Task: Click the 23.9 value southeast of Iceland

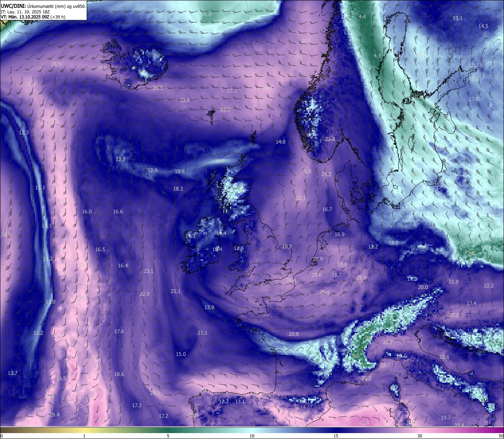Action: [x=185, y=100]
